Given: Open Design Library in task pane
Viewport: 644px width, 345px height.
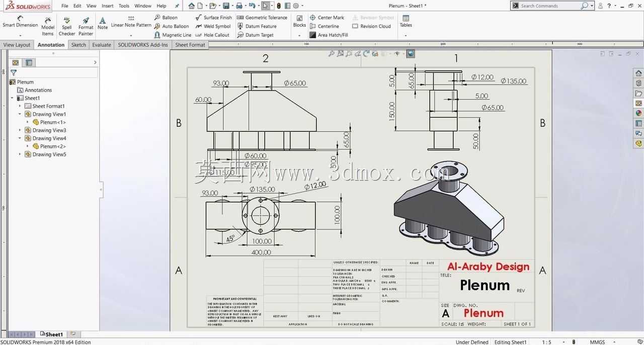Looking at the screenshot, I should click(x=638, y=83).
